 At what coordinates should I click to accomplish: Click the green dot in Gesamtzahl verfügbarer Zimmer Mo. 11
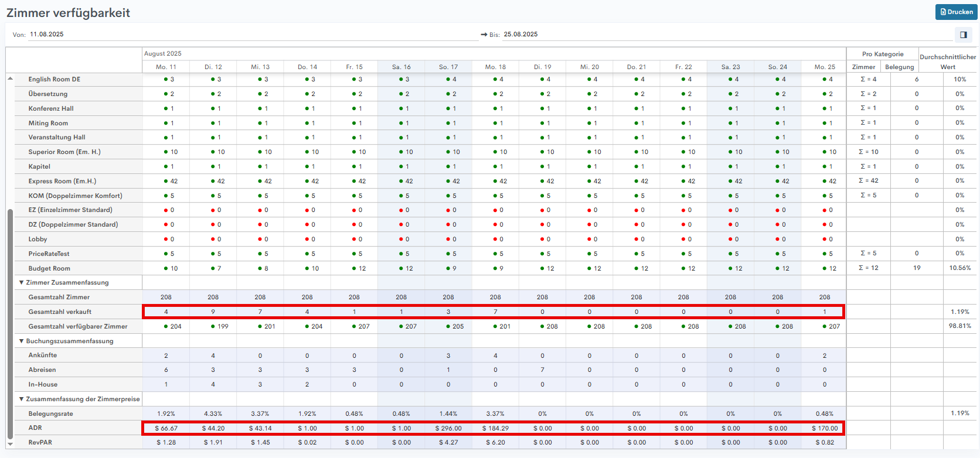coord(166,326)
